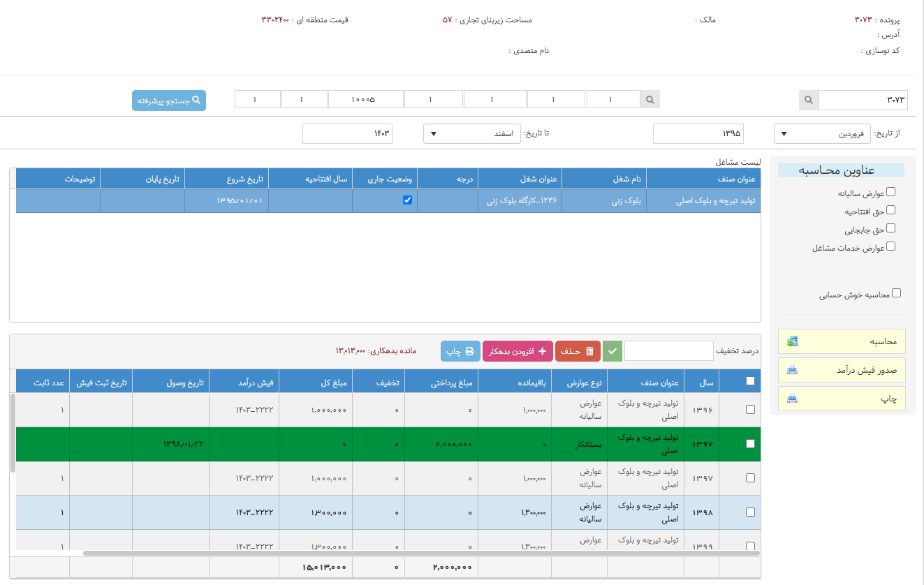Select the ۱۳۹۶ row checkbox
The width and height of the screenshot is (924, 585).
(x=750, y=410)
